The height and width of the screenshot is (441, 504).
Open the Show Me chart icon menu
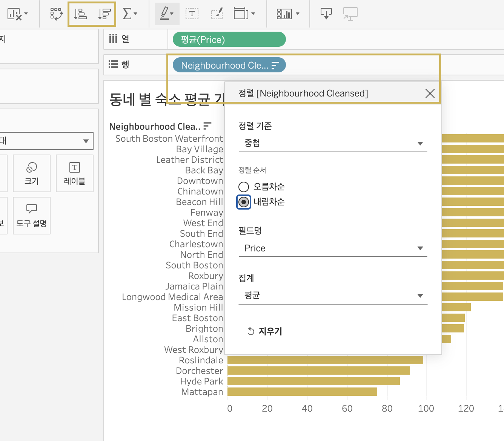tap(287, 14)
